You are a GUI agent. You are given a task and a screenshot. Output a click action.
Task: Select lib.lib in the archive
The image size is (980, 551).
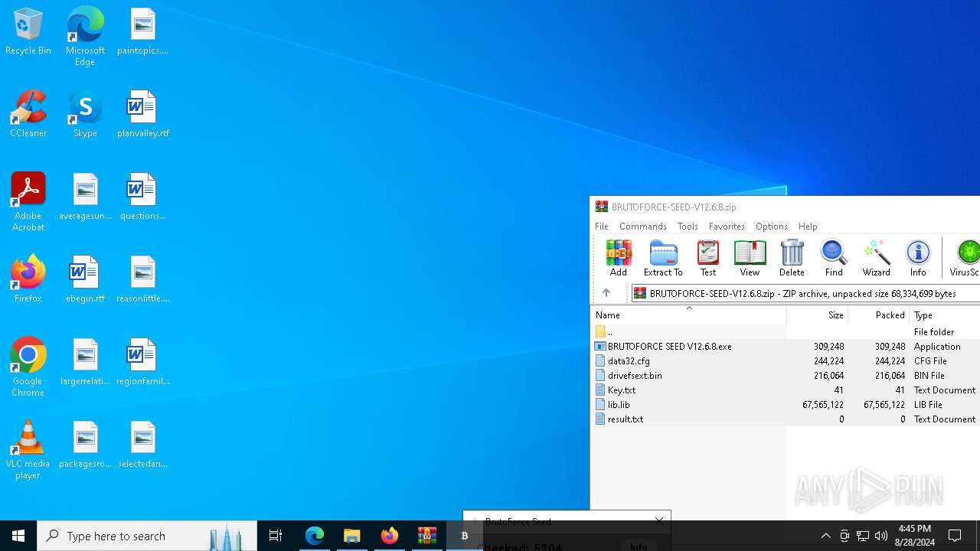[786, 405]
